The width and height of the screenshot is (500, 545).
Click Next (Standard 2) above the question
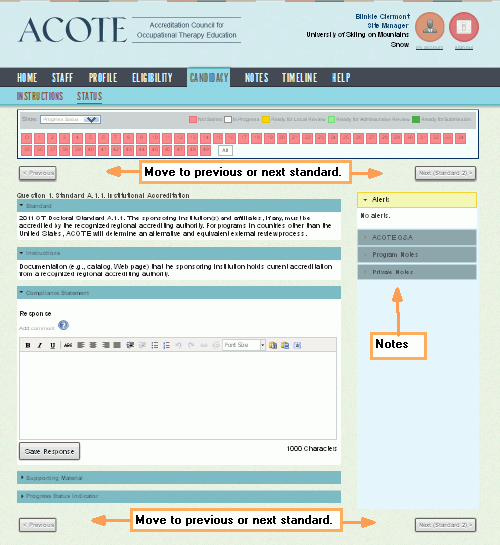(445, 173)
